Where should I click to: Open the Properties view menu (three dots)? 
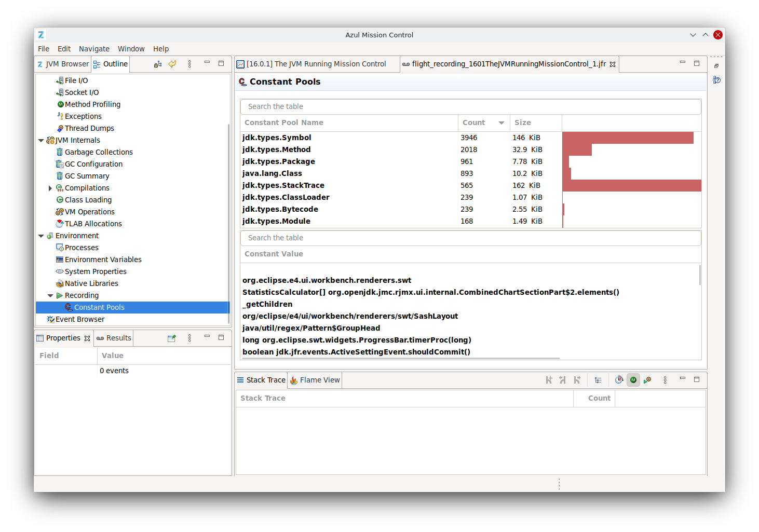point(189,338)
